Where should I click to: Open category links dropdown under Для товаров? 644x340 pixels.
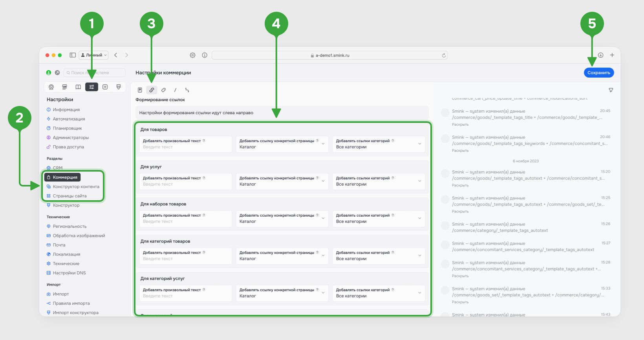click(379, 144)
